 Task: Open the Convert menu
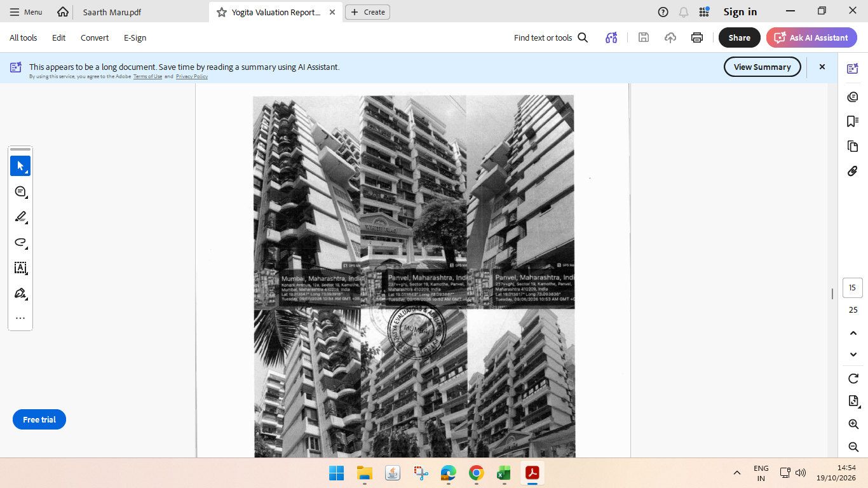(x=95, y=37)
